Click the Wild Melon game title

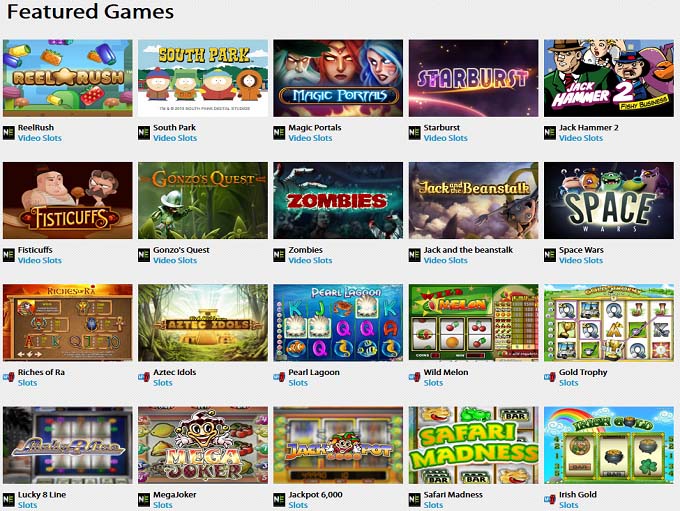(x=446, y=372)
